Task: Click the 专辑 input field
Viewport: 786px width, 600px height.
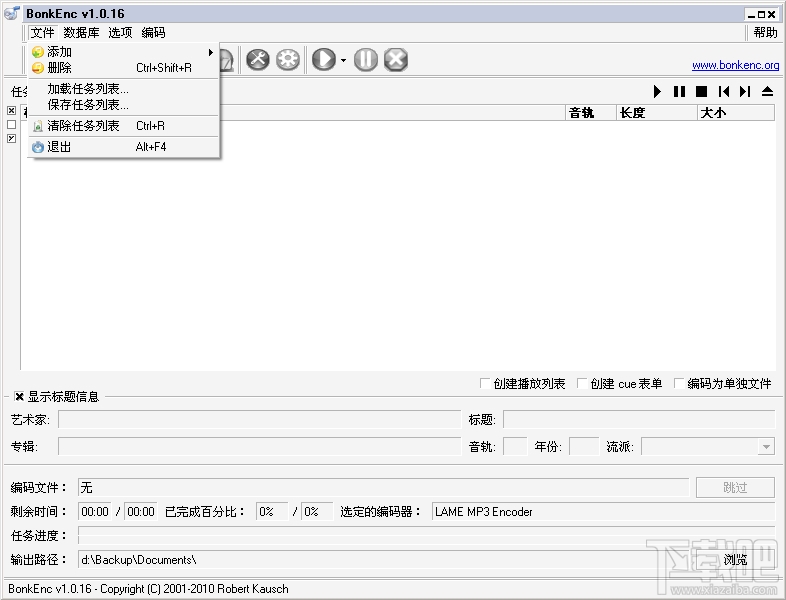Action: (x=259, y=446)
